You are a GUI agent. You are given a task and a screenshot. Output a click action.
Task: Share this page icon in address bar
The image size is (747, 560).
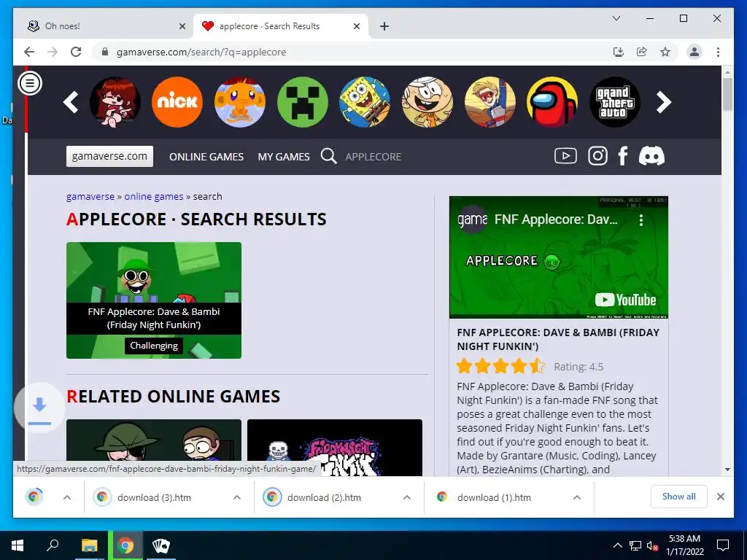pos(642,52)
